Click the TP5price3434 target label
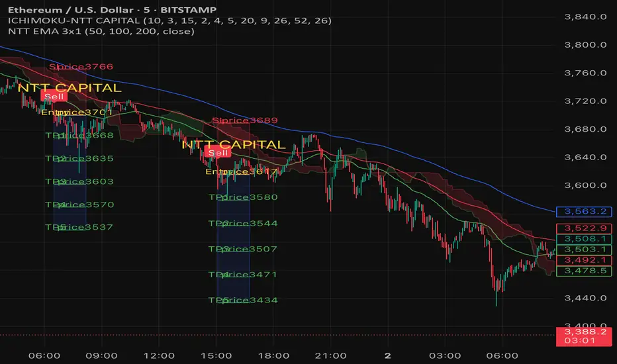The height and width of the screenshot is (364, 617). click(x=243, y=300)
